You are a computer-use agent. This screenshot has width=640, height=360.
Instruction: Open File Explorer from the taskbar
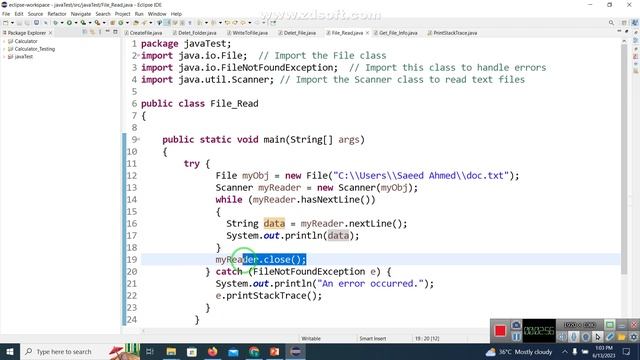coord(171,351)
